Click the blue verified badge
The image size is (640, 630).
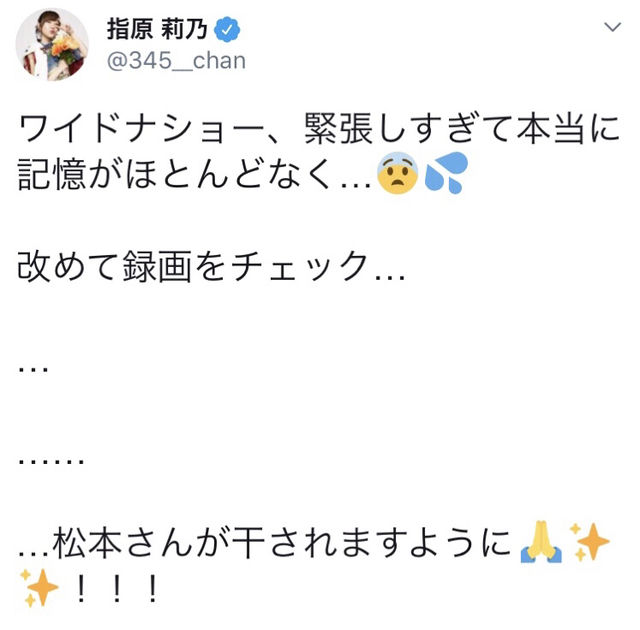227,29
